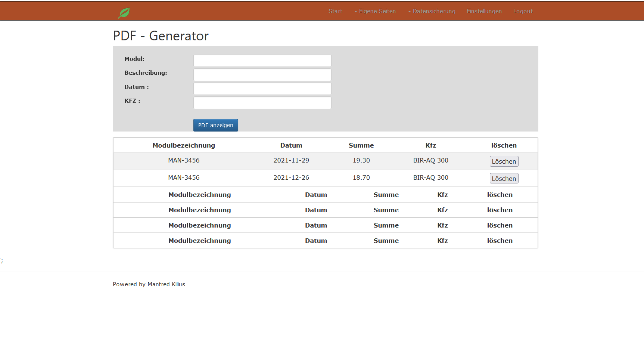Click the green leaf logo icon
The height and width of the screenshot is (343, 644).
tap(124, 13)
